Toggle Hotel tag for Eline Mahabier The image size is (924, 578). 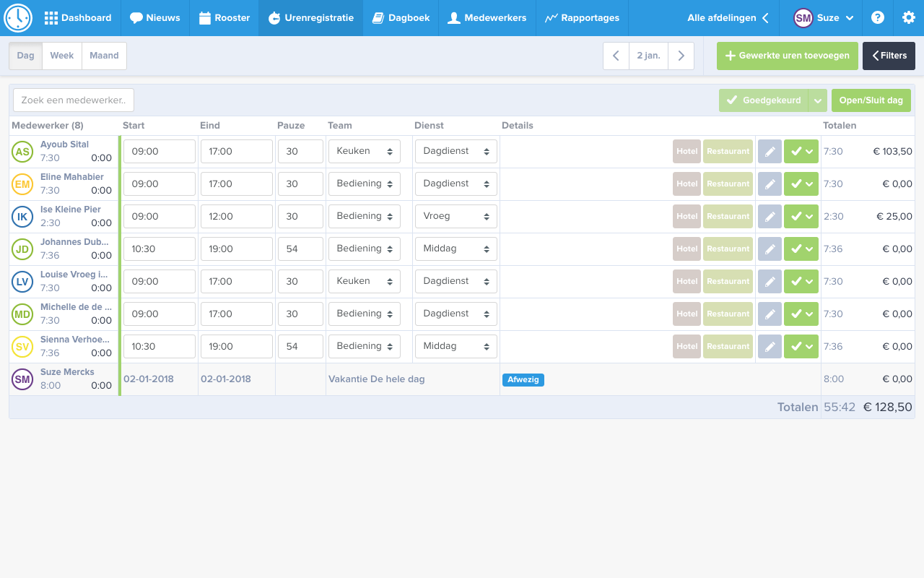(687, 184)
